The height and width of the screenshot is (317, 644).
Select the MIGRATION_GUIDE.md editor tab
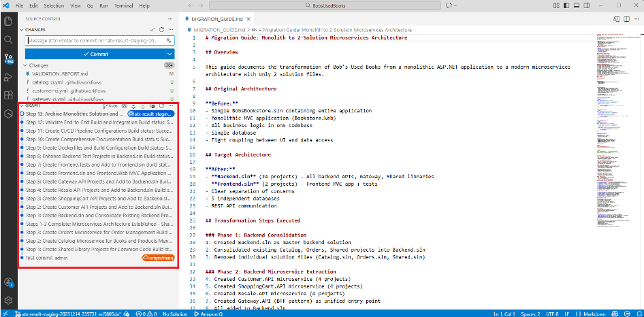coord(217,19)
